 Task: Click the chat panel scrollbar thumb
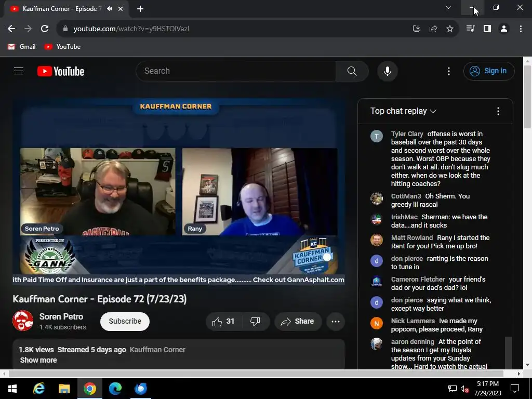coord(508,353)
